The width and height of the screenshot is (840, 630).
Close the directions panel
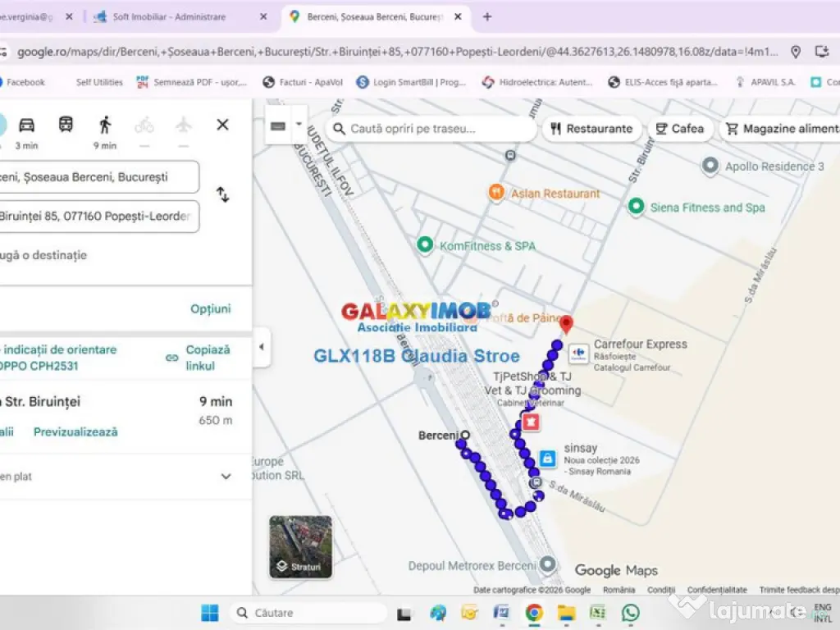(222, 125)
